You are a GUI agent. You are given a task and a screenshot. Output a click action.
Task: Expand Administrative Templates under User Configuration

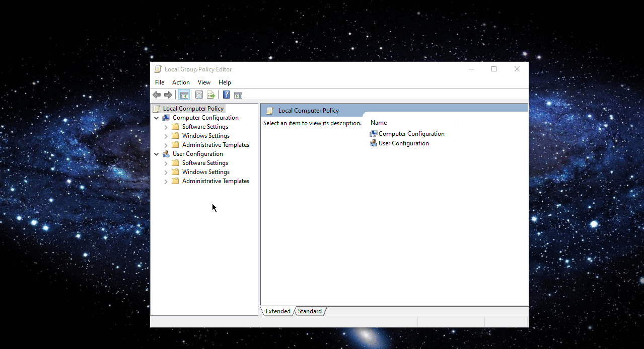click(x=166, y=181)
